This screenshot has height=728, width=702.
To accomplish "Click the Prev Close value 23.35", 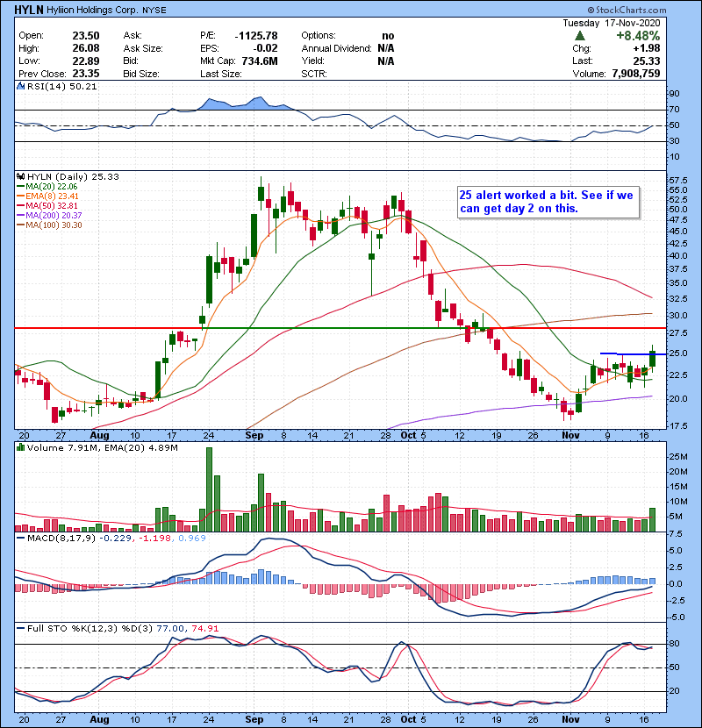I will click(x=86, y=74).
